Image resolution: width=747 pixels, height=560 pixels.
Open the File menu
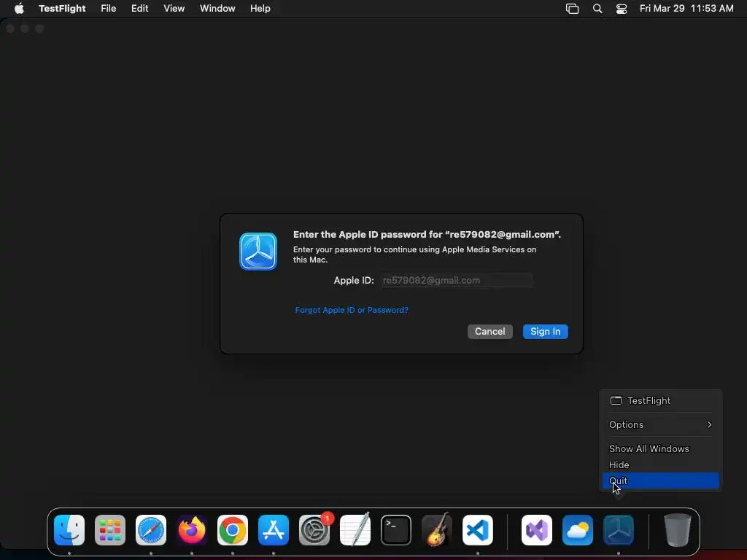tap(109, 8)
